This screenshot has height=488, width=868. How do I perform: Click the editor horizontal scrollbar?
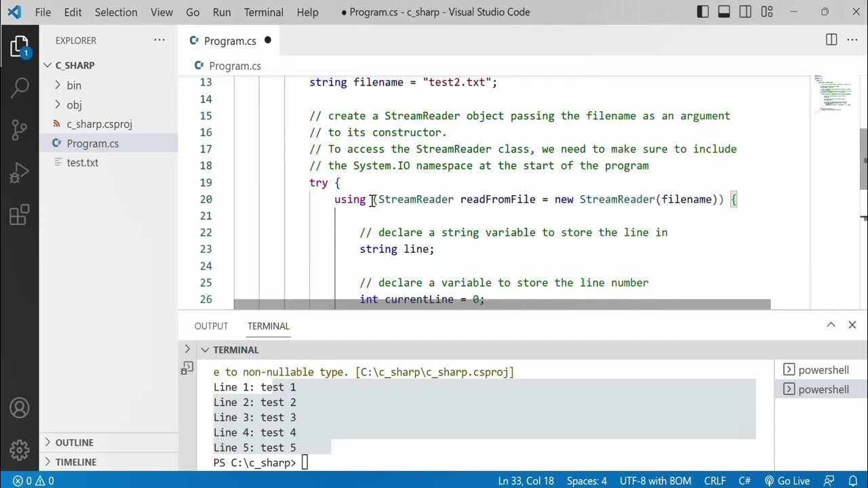pyautogui.click(x=502, y=304)
